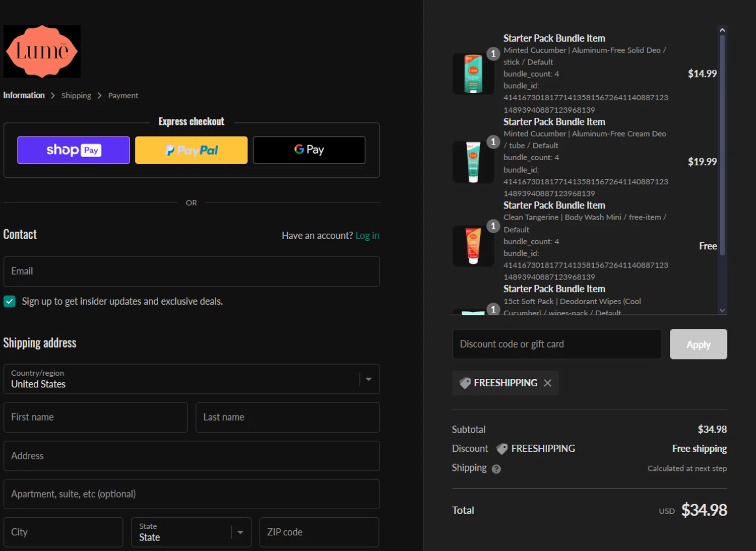This screenshot has height=551, width=756.
Task: Open the Shipping breadcrumb step
Action: click(x=76, y=96)
